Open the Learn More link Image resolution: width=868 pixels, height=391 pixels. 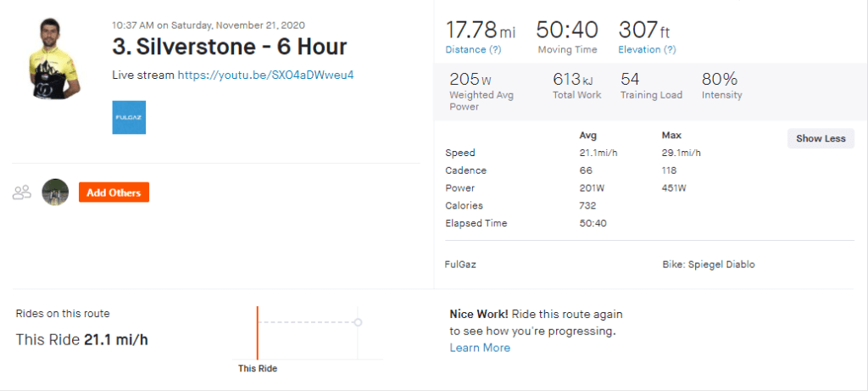click(x=480, y=348)
